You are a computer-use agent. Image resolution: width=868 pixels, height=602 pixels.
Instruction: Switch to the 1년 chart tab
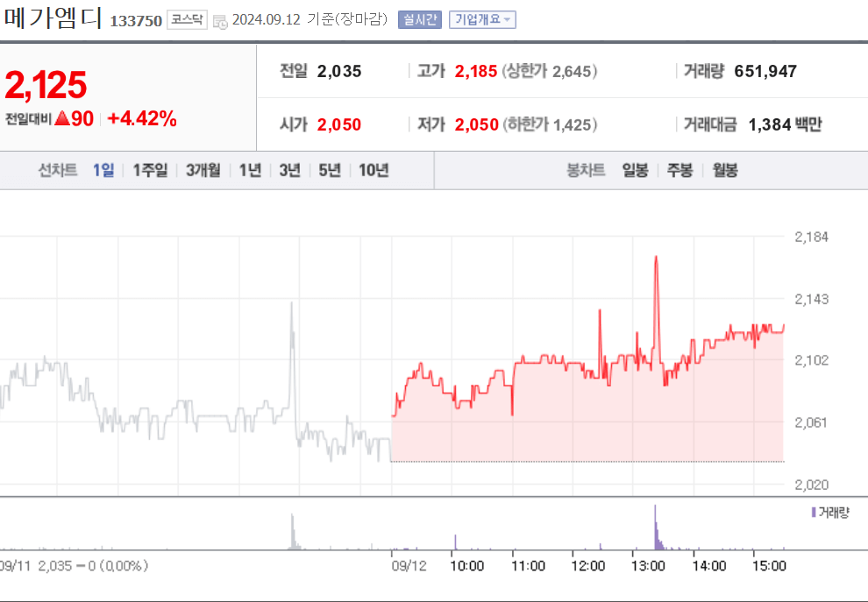pos(250,170)
